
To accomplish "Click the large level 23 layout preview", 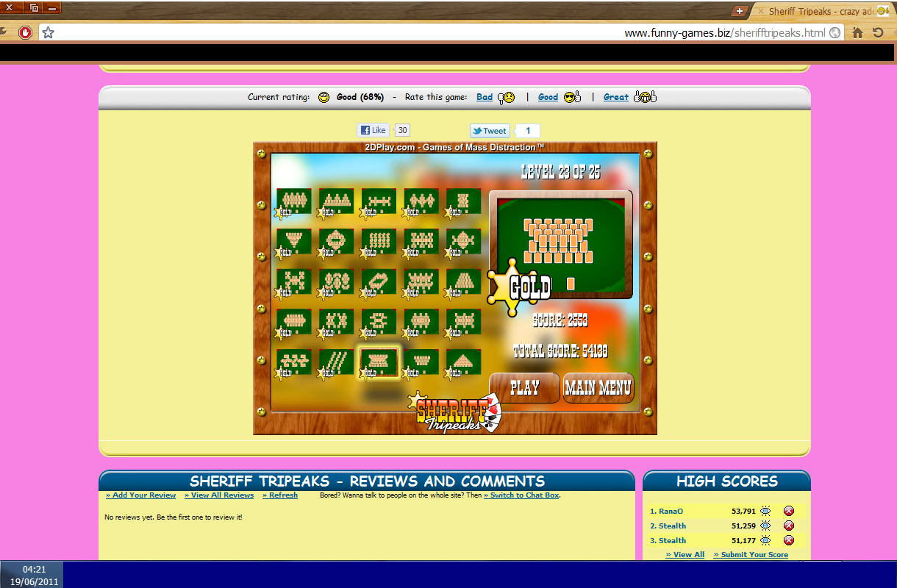I will click(x=562, y=244).
